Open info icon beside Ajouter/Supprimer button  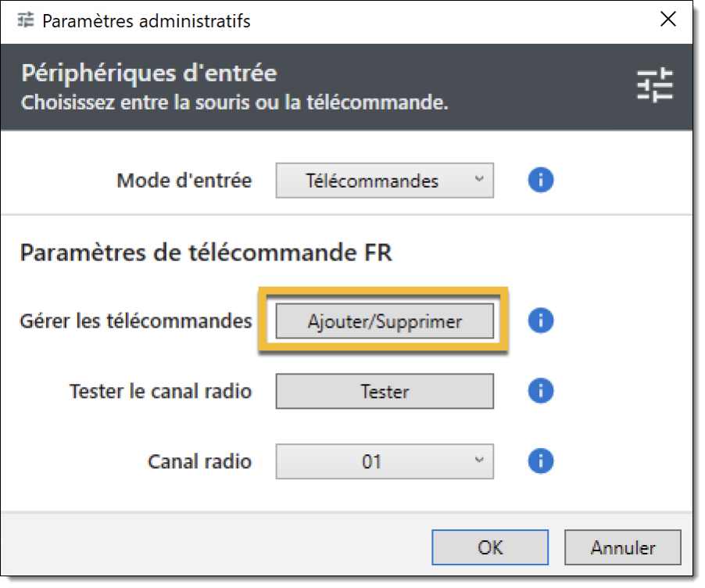pos(540,321)
